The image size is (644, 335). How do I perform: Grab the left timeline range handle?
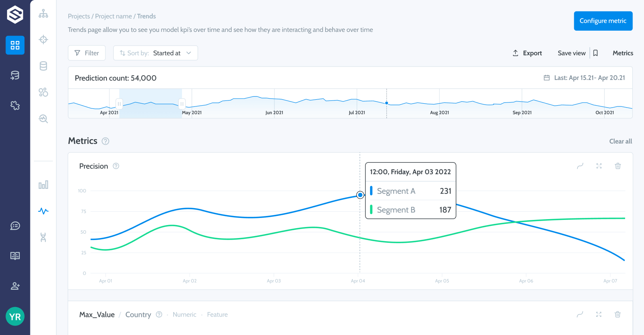[x=119, y=104]
